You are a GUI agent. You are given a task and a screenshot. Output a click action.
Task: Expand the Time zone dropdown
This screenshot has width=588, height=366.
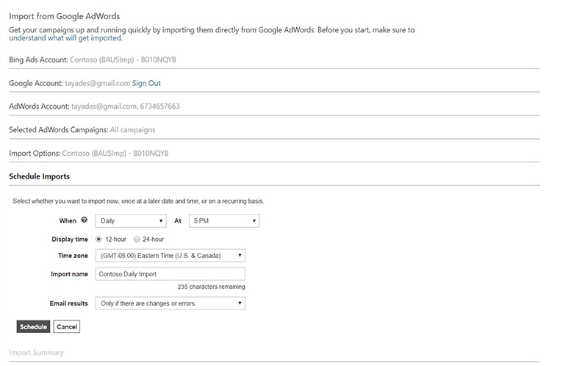click(170, 256)
